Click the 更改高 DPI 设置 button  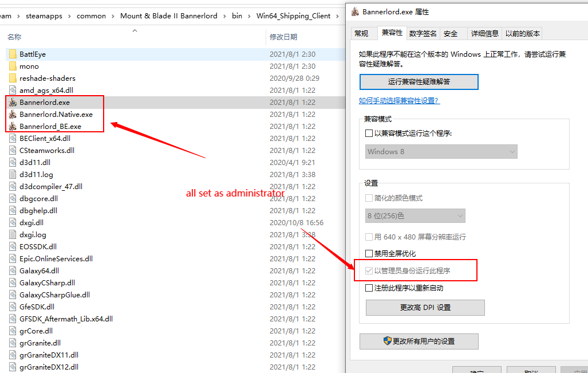(x=425, y=307)
